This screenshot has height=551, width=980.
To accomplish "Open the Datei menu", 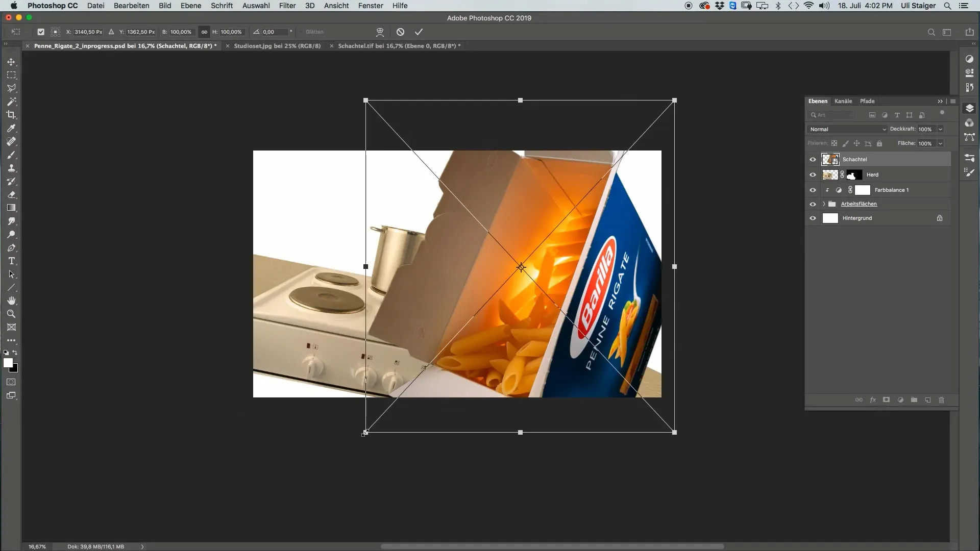I will pyautogui.click(x=95, y=6).
